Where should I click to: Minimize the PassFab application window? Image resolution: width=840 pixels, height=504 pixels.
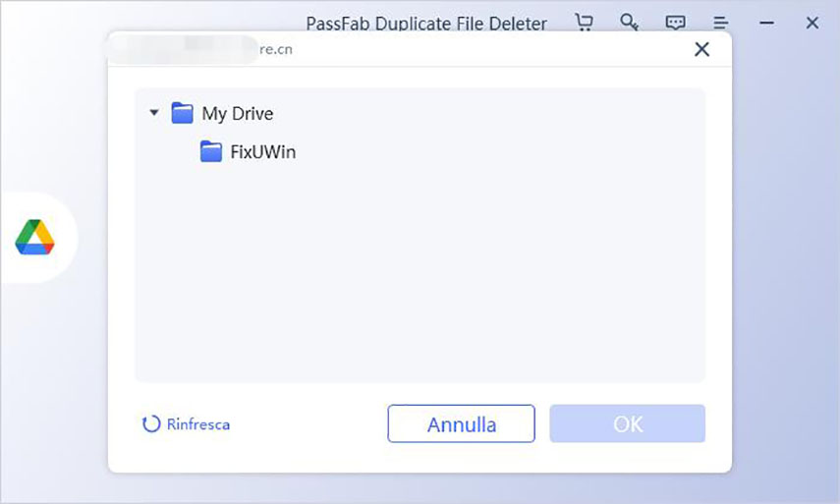(x=767, y=23)
